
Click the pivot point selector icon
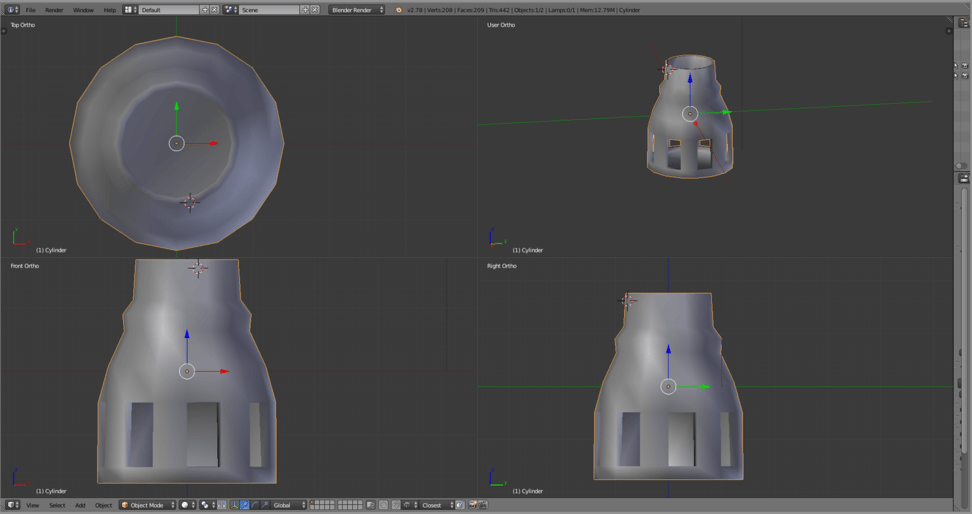point(206,505)
